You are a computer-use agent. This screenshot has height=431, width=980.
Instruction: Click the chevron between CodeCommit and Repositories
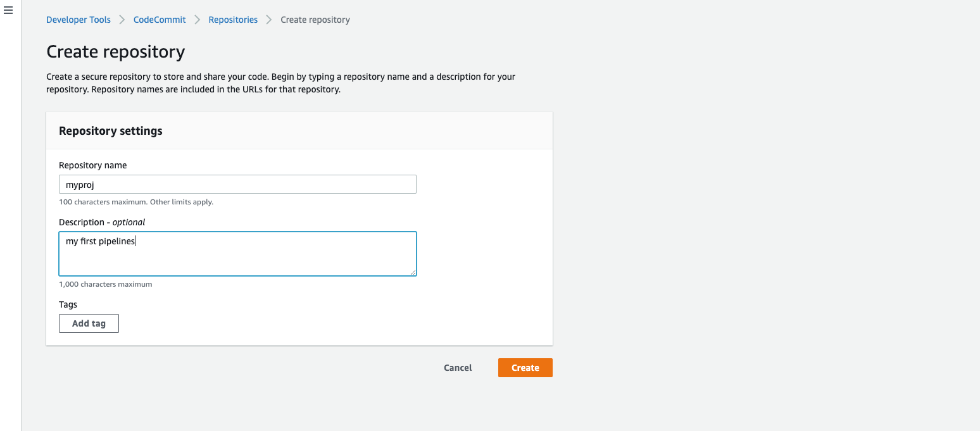coord(197,20)
